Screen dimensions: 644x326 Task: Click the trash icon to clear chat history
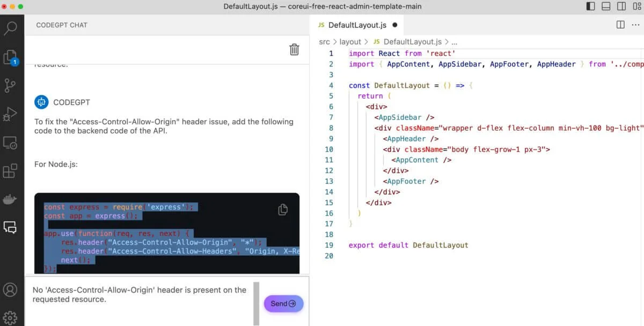(x=294, y=49)
